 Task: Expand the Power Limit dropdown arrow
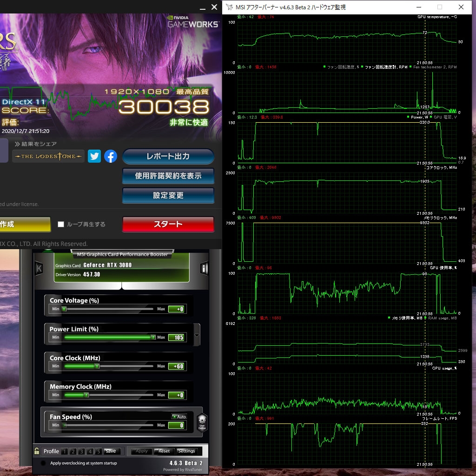point(197,335)
